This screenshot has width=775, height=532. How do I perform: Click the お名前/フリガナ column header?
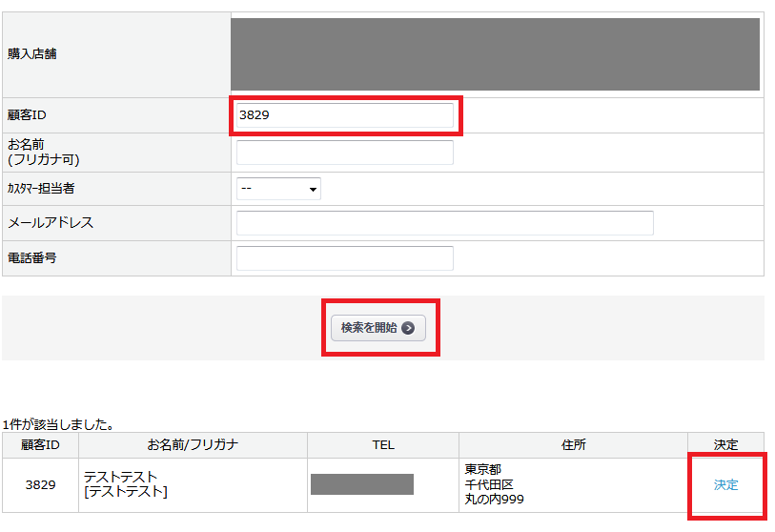tap(193, 445)
